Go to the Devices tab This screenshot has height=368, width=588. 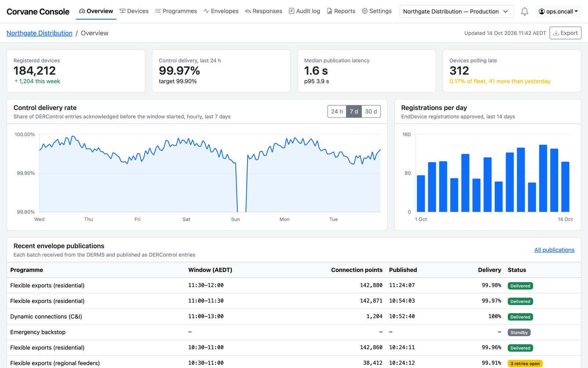(x=134, y=11)
